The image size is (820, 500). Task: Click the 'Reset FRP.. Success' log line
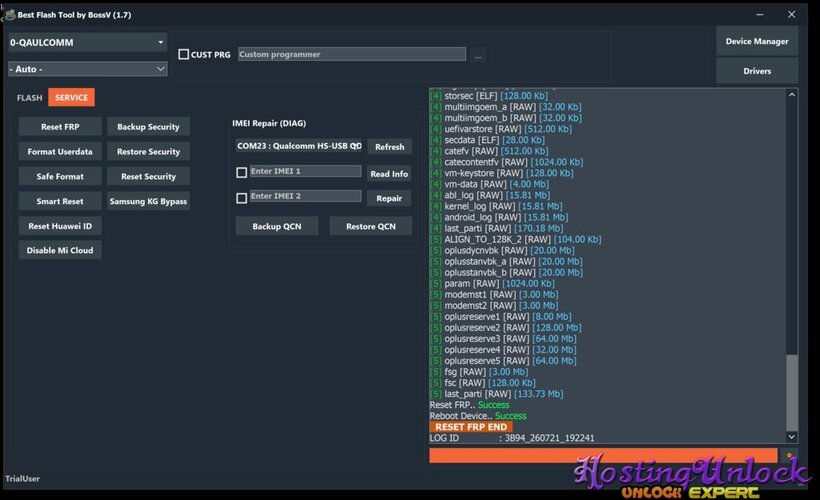point(469,405)
